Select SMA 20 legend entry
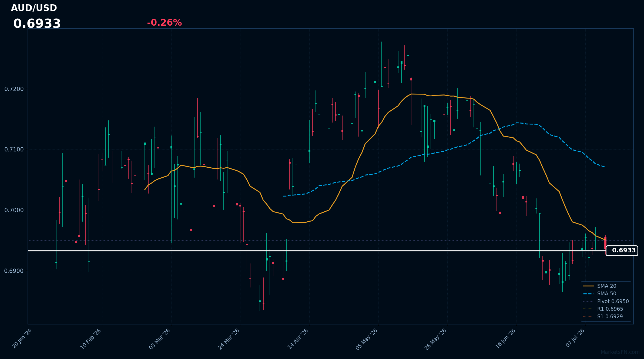The image size is (644, 359). pyautogui.click(x=599, y=286)
